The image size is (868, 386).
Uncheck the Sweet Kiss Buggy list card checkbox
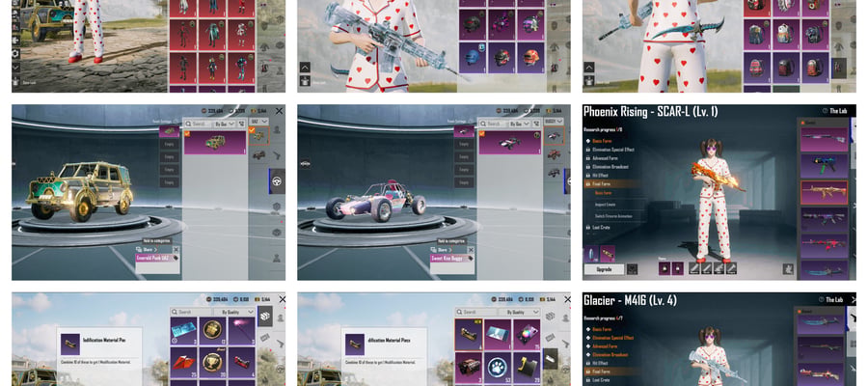coord(481,133)
